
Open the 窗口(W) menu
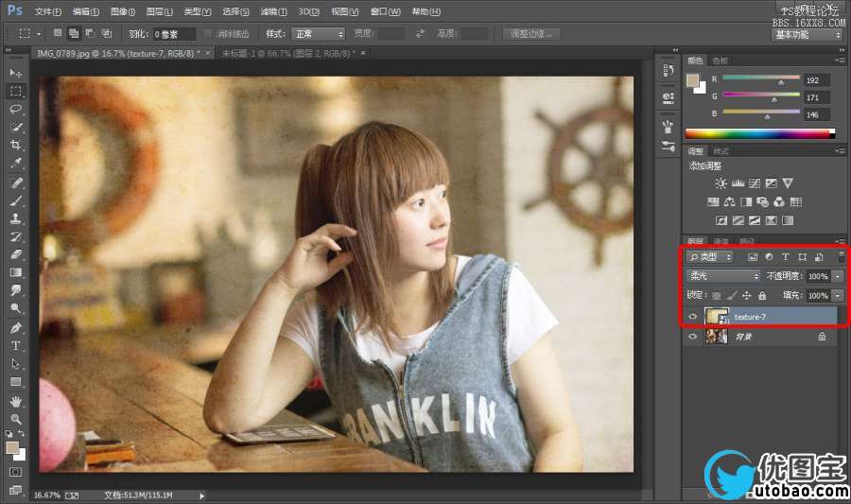[x=386, y=11]
